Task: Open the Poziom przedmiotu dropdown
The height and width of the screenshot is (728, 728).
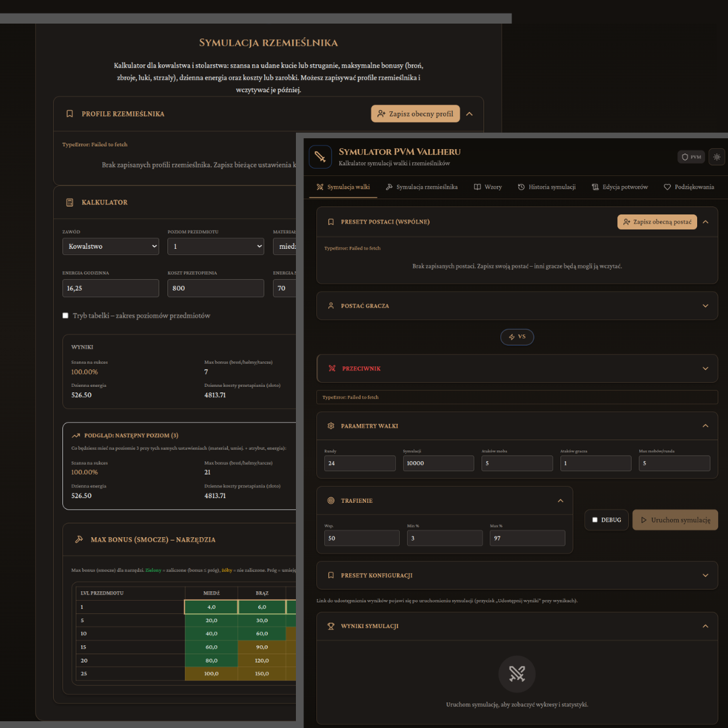Action: (216, 247)
